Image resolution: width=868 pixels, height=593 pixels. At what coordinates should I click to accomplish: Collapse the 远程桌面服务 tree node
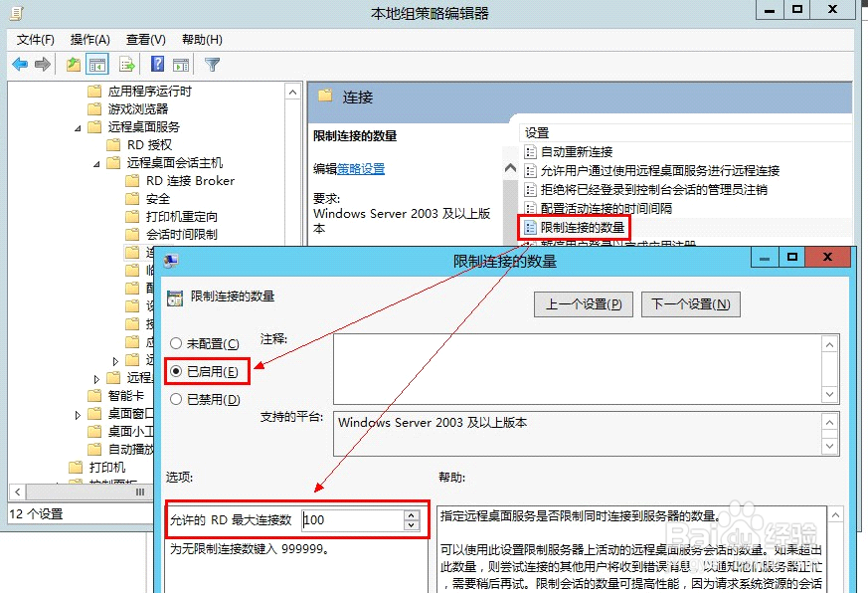click(x=77, y=126)
